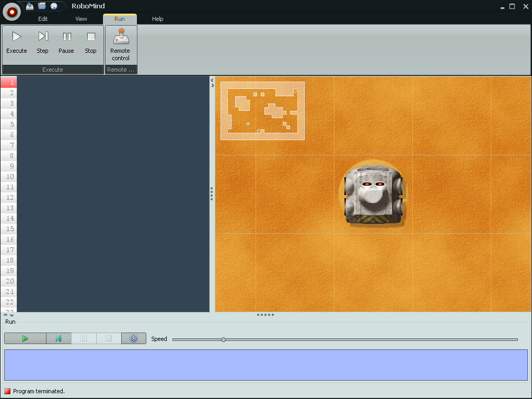Click the Step icon in the ribbon

[x=43, y=36]
